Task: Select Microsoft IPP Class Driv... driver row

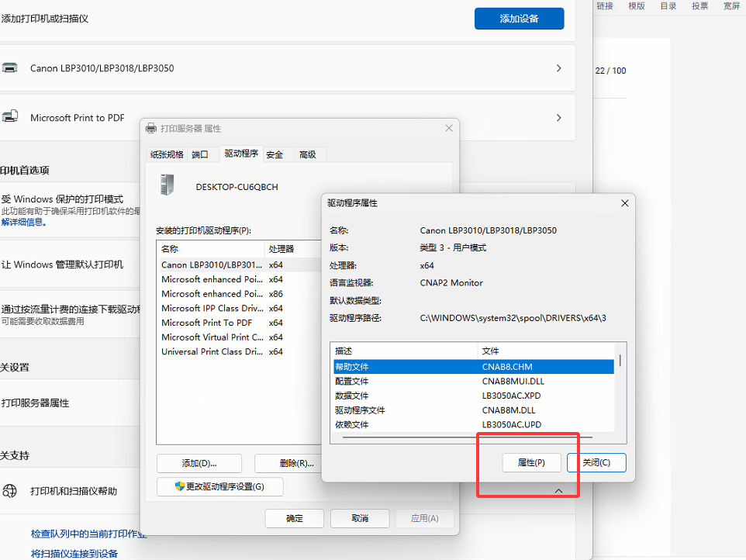Action: click(240, 308)
